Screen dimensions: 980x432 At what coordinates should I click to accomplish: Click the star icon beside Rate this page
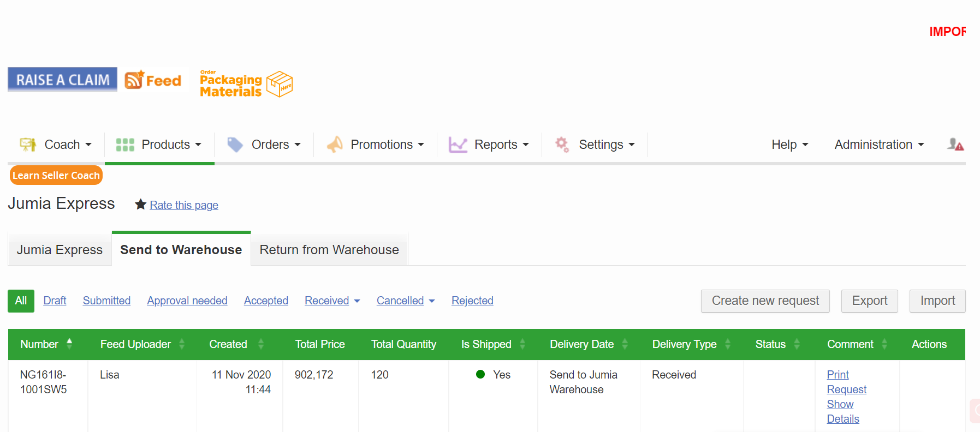tap(140, 205)
